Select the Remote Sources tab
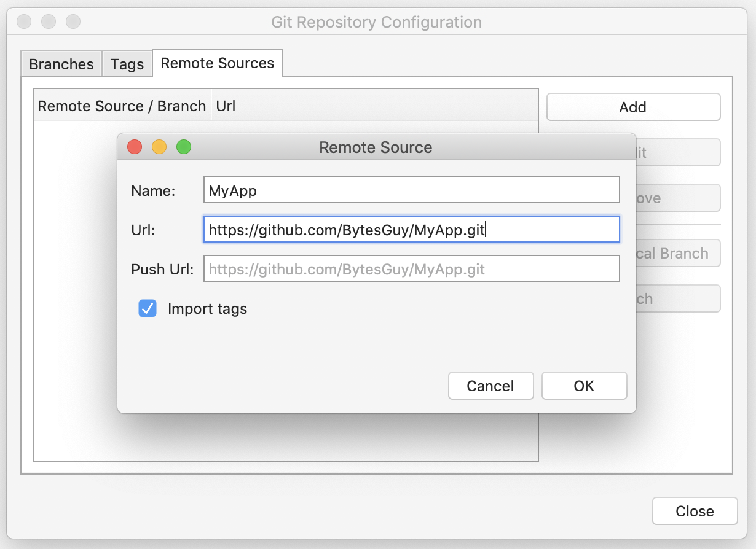The image size is (756, 549). coord(217,63)
